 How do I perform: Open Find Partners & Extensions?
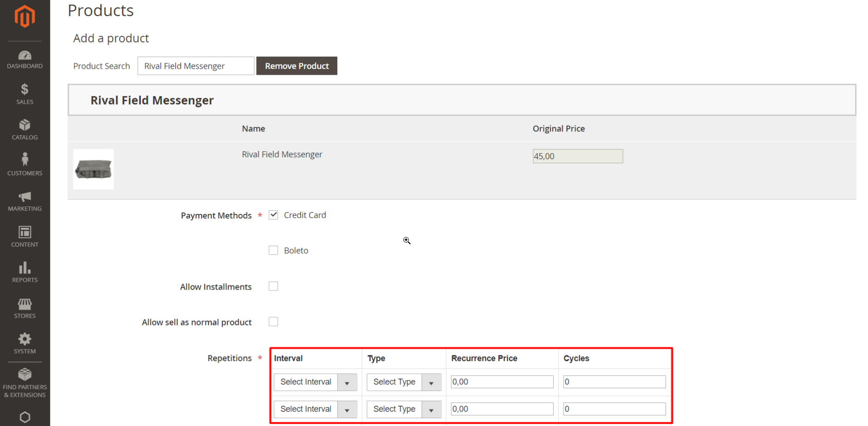coord(25,383)
